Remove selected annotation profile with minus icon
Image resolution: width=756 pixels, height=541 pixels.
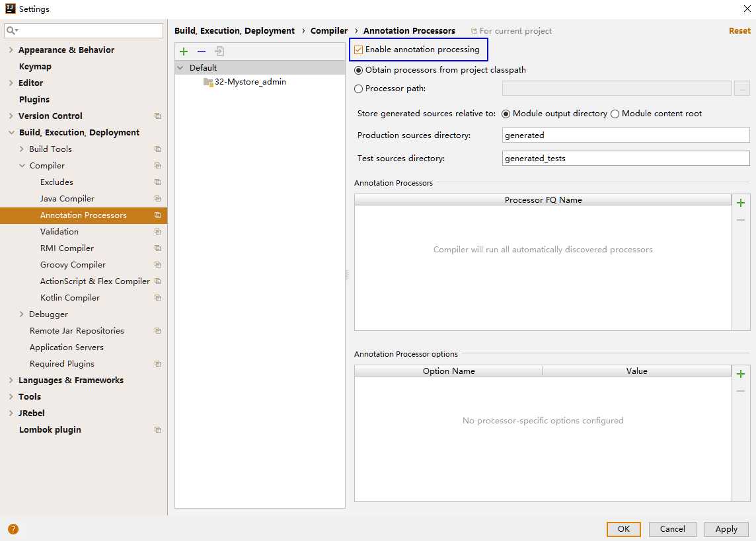point(202,52)
